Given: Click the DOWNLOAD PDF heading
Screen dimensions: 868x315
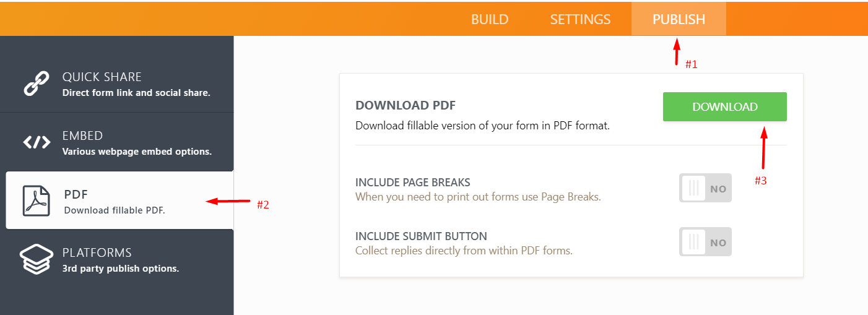Looking at the screenshot, I should point(406,105).
